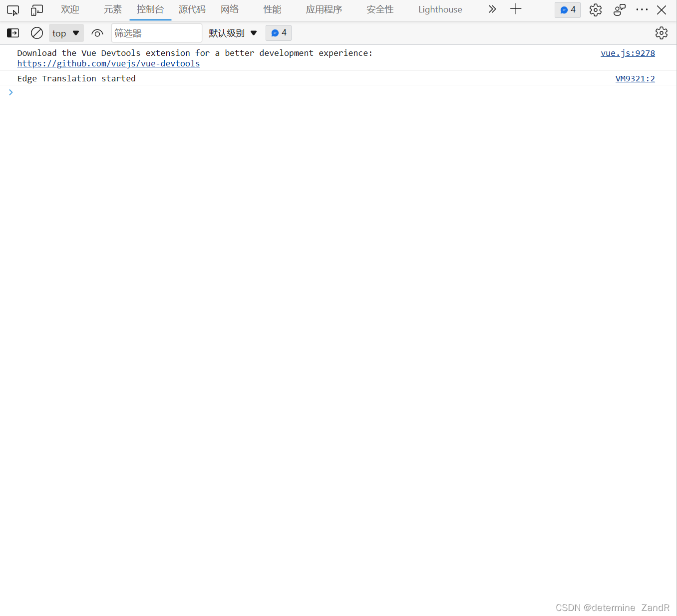
Task: Toggle the console sidebar panel icon
Action: tap(13, 33)
